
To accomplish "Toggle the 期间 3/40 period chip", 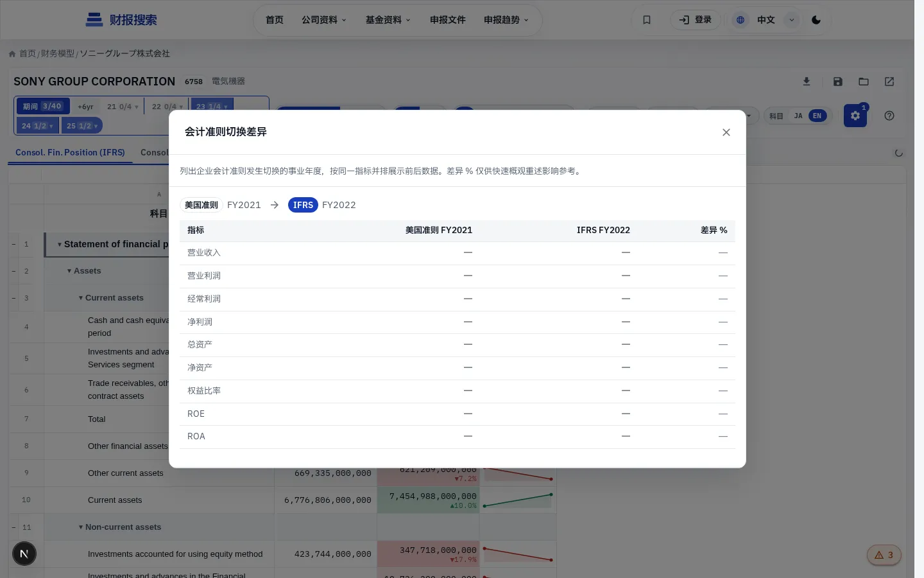I will [42, 107].
